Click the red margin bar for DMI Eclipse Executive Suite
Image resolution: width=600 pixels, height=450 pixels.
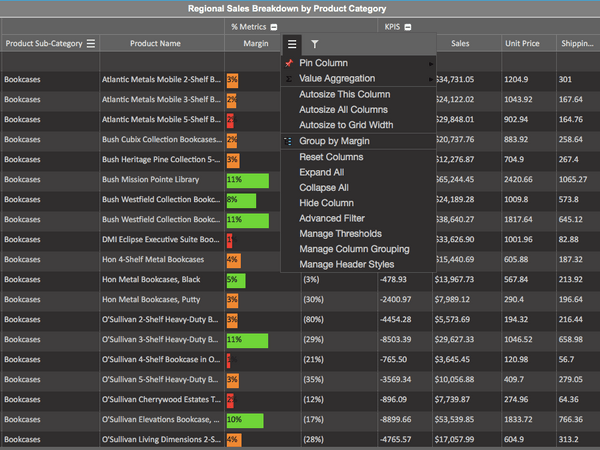point(230,240)
